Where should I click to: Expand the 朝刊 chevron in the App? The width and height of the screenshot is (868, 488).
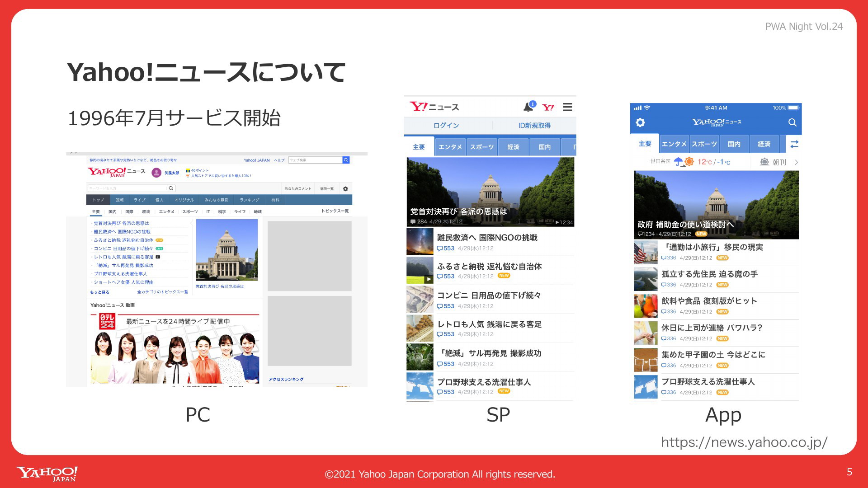(x=796, y=162)
